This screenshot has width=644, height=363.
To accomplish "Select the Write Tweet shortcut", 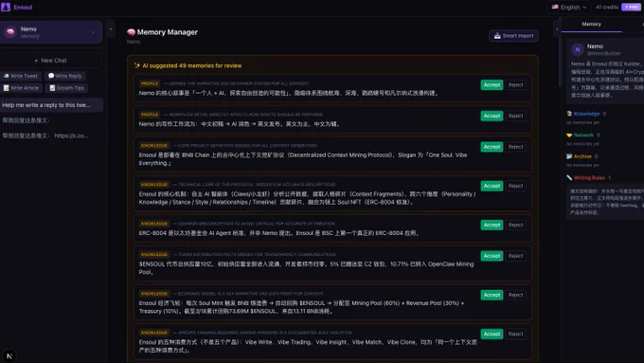I will 21,76.
